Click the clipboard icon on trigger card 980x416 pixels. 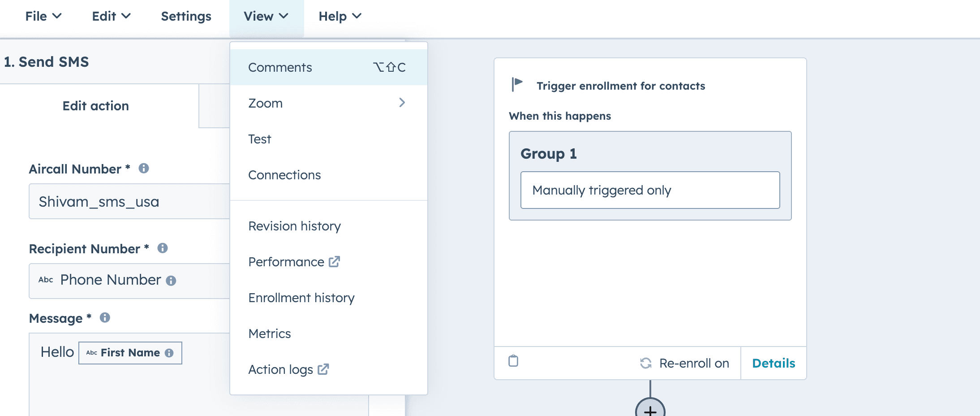(x=513, y=361)
